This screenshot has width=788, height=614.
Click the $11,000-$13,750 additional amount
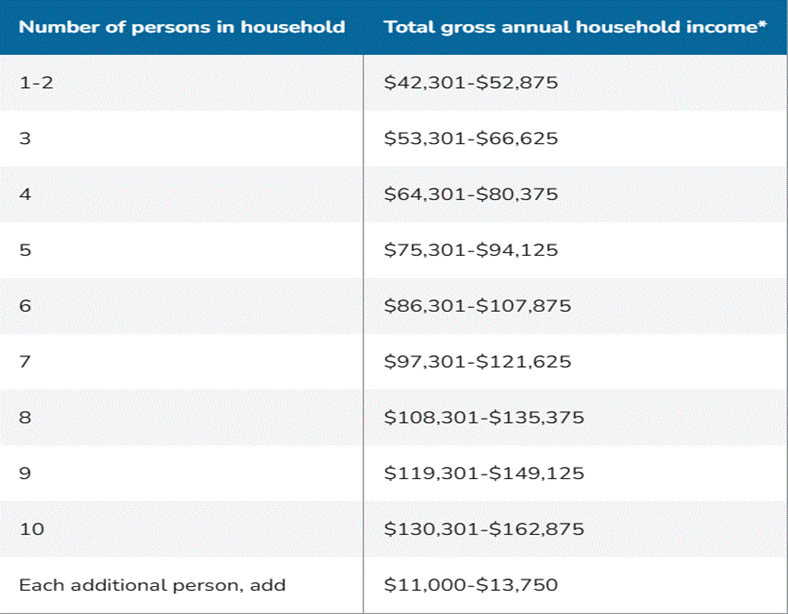471,585
